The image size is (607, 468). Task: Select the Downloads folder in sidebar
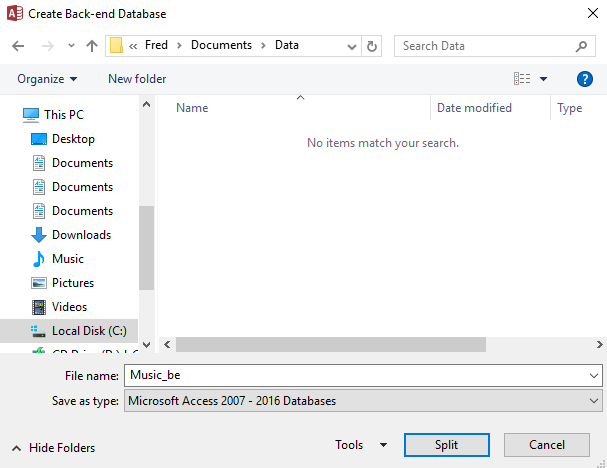pyautogui.click(x=81, y=235)
